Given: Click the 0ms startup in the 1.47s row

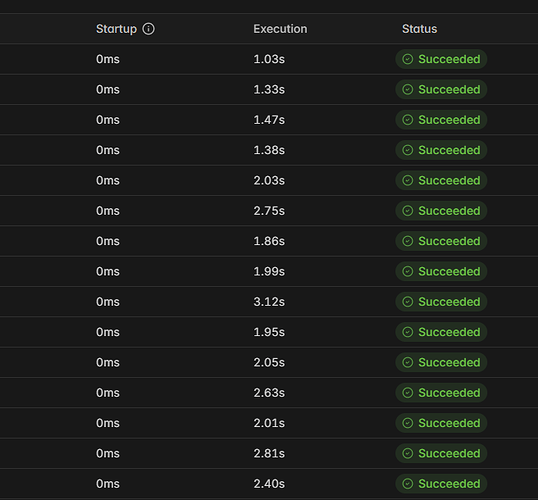Looking at the screenshot, I should click(x=108, y=120).
